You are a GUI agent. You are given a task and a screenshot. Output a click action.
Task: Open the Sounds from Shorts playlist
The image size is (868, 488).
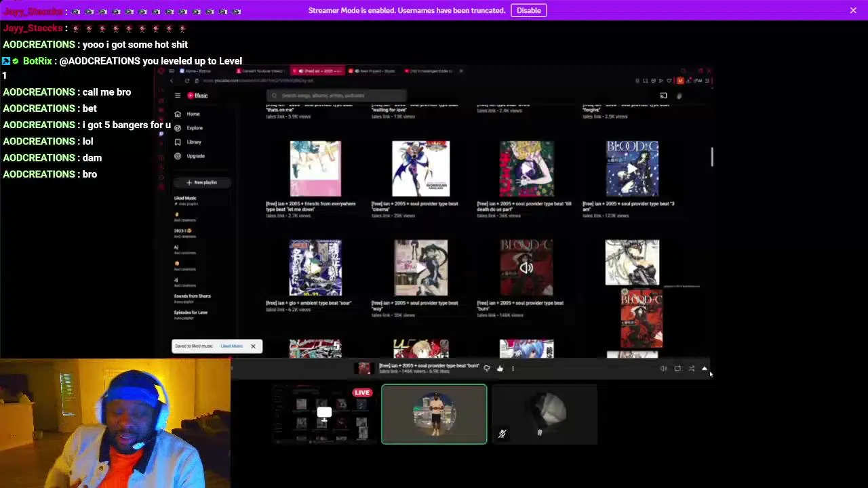click(x=193, y=298)
